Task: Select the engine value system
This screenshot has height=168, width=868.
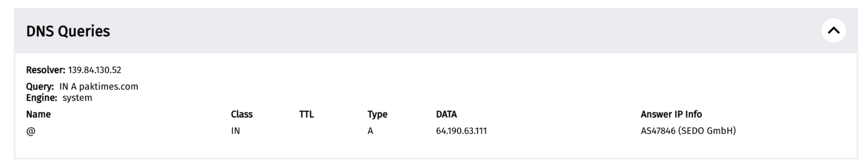Action: (77, 98)
